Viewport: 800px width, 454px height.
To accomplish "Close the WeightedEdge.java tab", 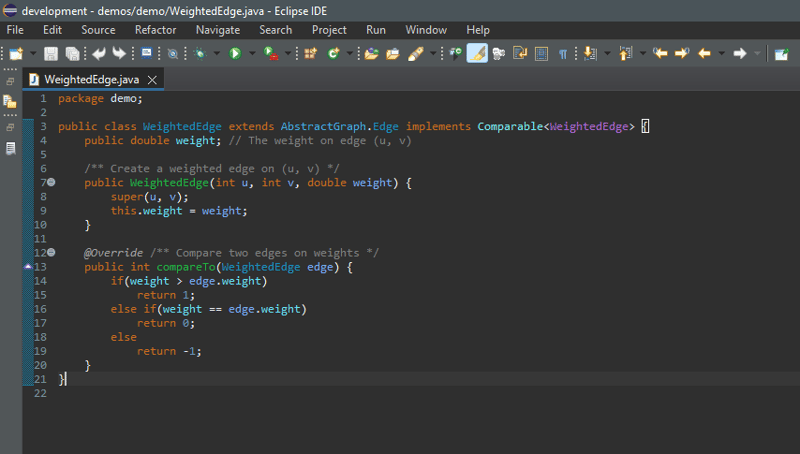I will click(x=153, y=79).
